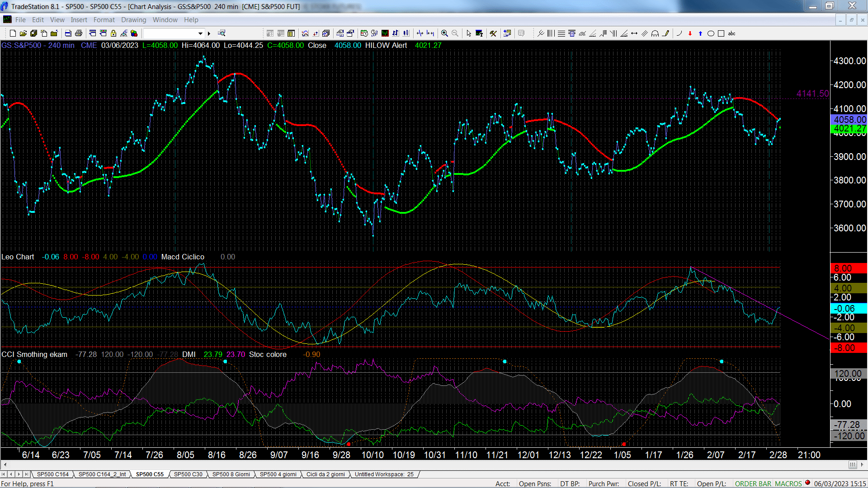
Task: Click the CCI Smothing ekam indicator label
Action: 34,355
